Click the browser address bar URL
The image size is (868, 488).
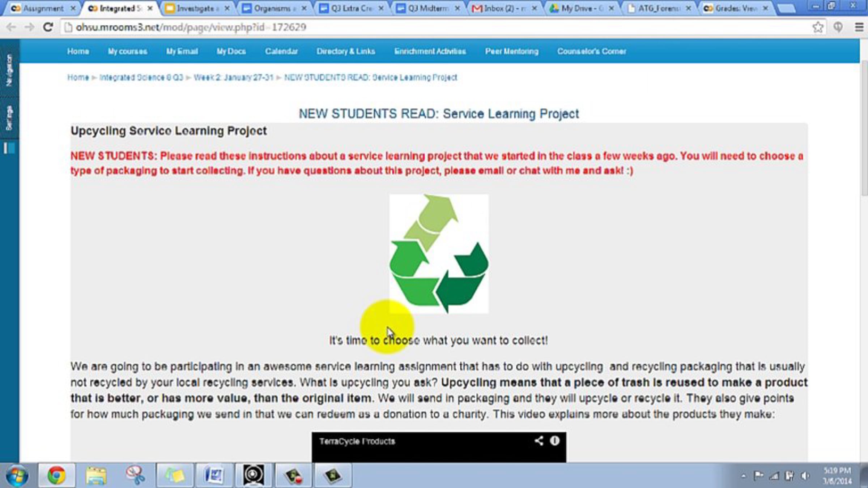pyautogui.click(x=191, y=27)
